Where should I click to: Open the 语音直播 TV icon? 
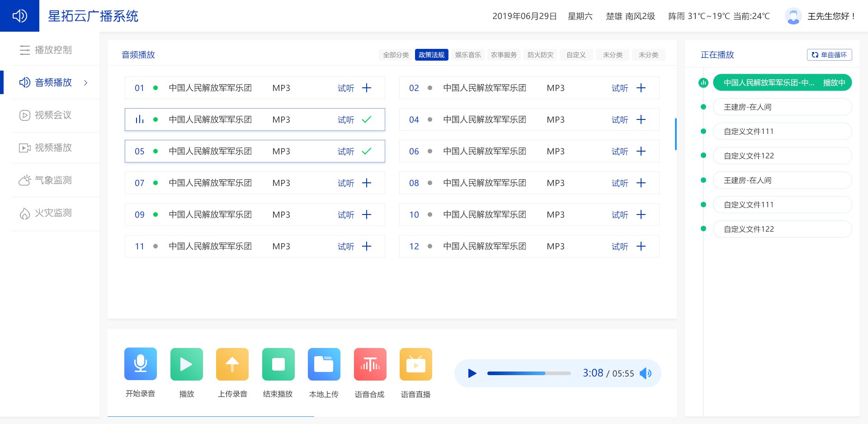tap(416, 364)
